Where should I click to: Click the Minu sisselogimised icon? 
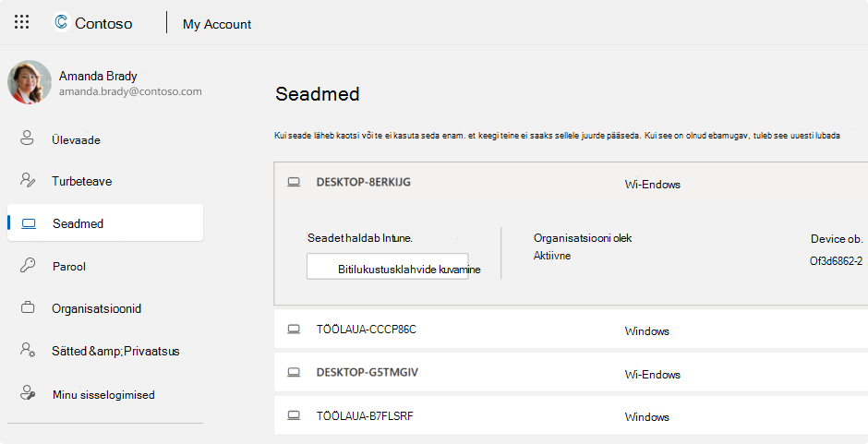(x=28, y=393)
